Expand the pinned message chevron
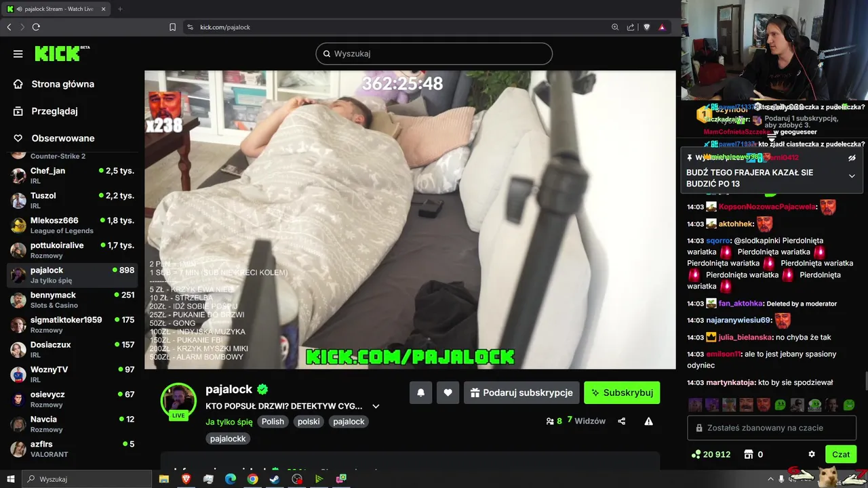The height and width of the screenshot is (488, 868). [x=852, y=176]
